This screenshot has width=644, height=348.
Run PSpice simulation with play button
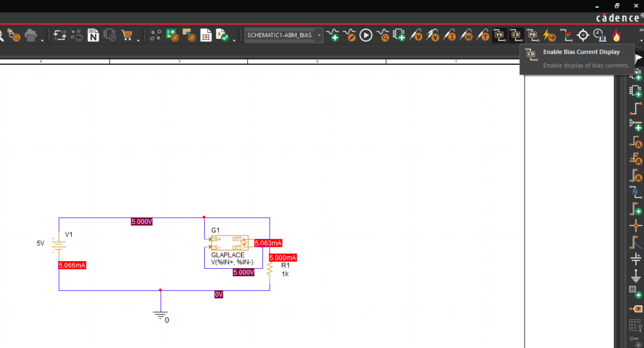point(365,35)
